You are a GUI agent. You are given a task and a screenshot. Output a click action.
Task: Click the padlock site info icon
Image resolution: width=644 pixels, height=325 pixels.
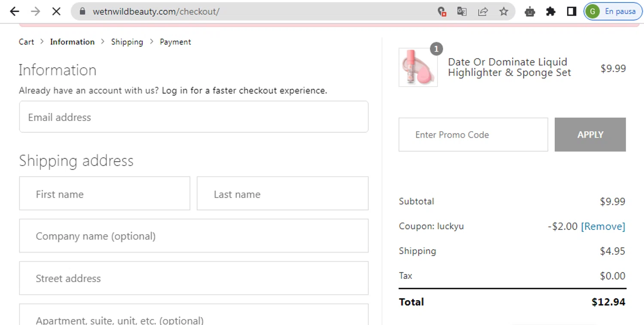click(x=83, y=12)
